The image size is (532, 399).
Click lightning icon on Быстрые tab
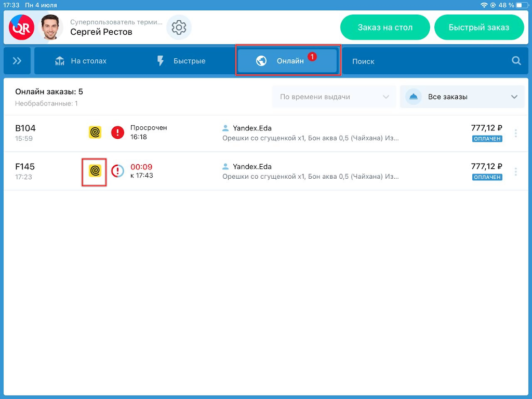(x=161, y=61)
